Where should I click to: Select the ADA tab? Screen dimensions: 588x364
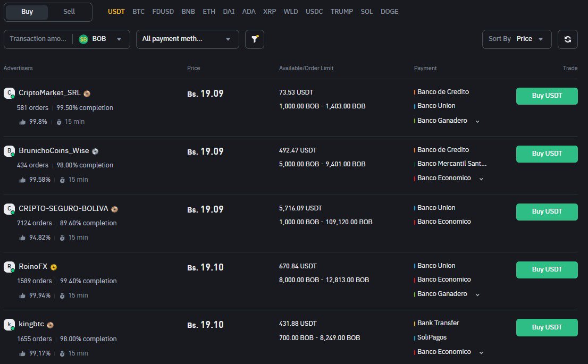tap(249, 12)
